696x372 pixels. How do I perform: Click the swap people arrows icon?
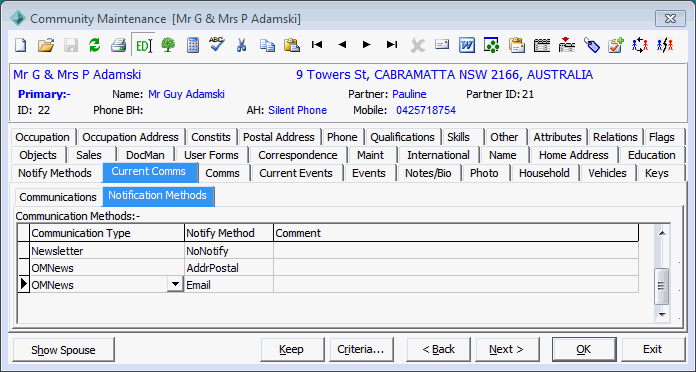640,45
